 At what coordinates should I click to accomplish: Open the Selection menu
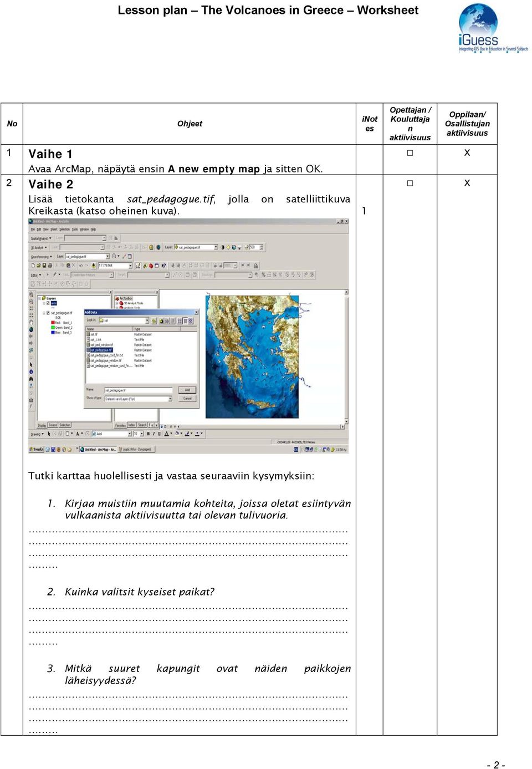(x=64, y=229)
